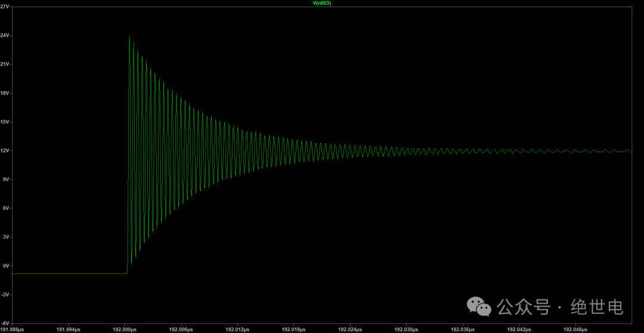Click the 12V label on the y-axis
The width and height of the screenshot is (644, 333).
point(5,150)
